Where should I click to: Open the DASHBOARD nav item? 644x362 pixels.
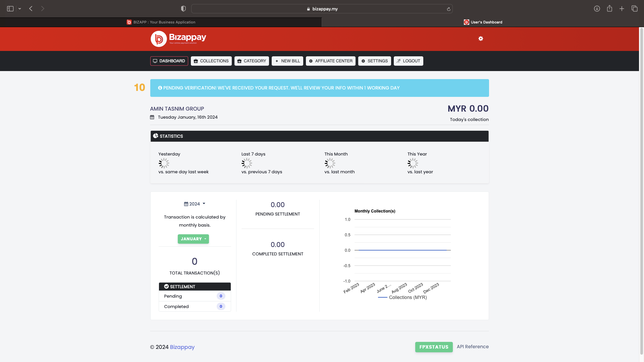point(169,61)
